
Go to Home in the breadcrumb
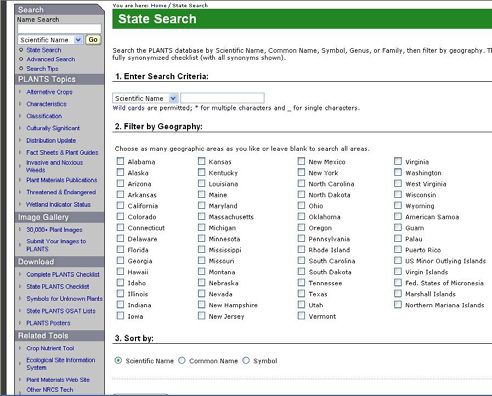158,5
